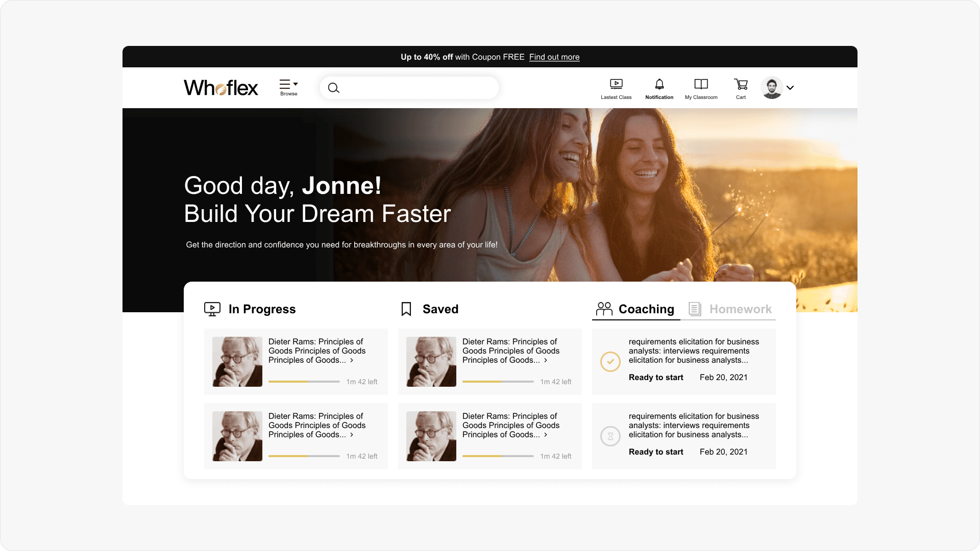Open second Saved course thumbnail
Screen dimensions: 980x551
[431, 436]
